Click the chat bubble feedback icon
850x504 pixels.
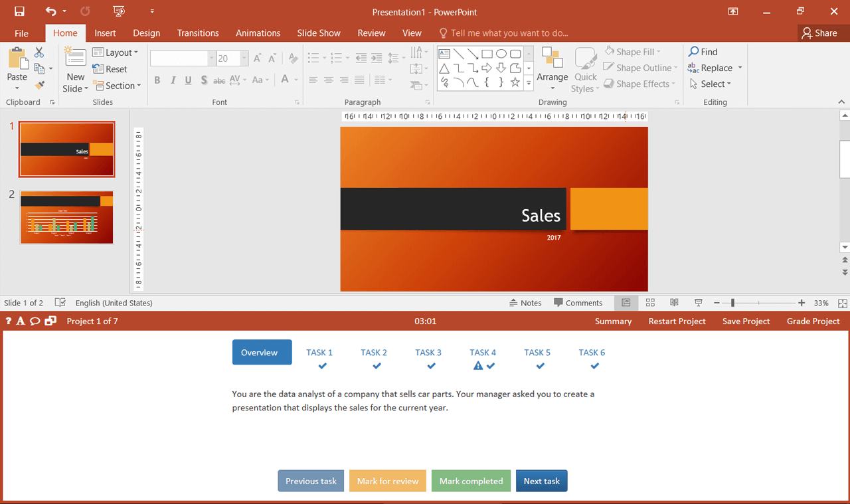click(35, 321)
